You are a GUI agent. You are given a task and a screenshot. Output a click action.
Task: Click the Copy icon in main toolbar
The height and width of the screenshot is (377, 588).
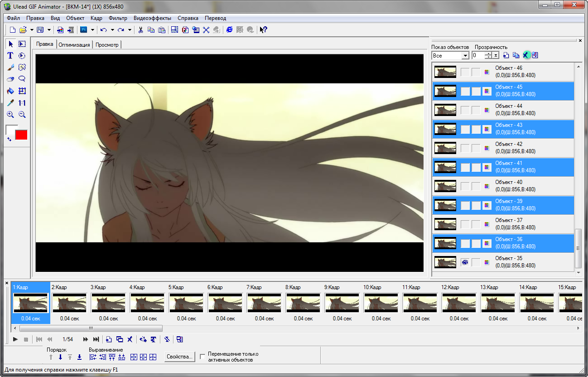(151, 30)
